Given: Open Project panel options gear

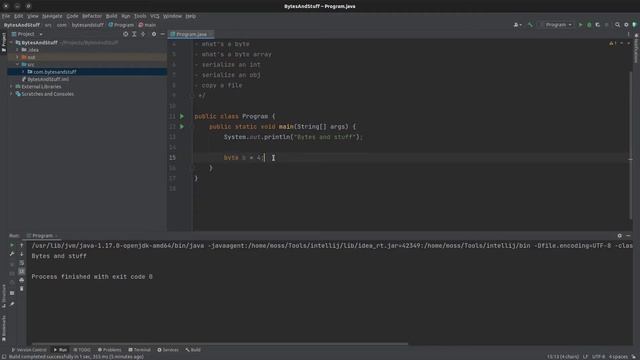Looking at the screenshot, I should pos(154,34).
